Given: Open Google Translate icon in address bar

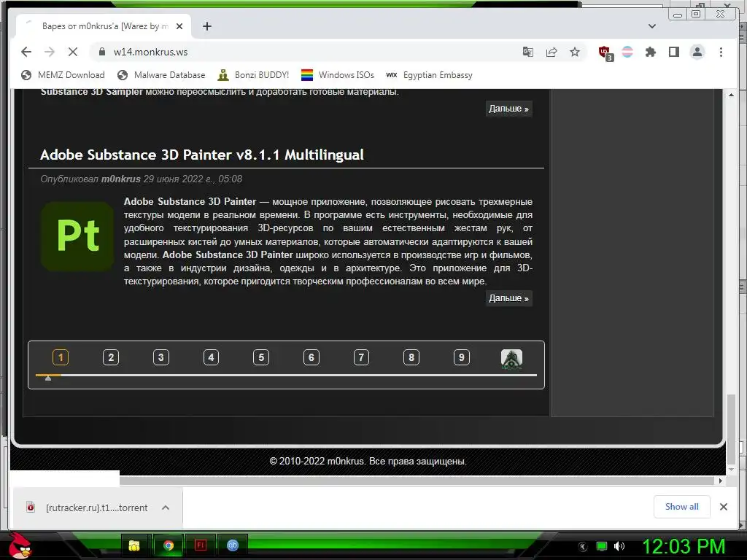Looking at the screenshot, I should 528,52.
